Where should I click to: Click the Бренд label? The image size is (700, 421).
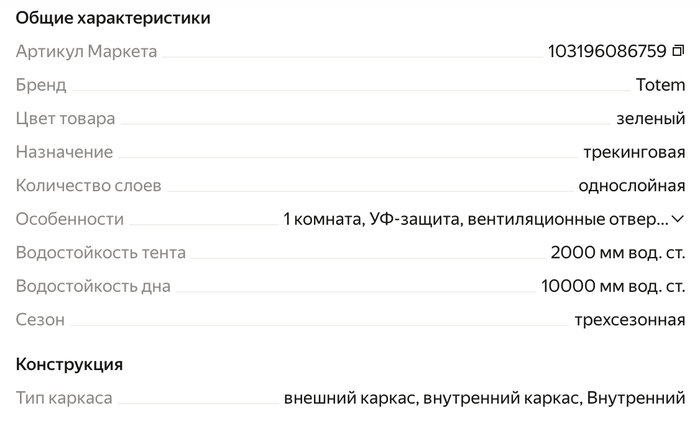(41, 85)
